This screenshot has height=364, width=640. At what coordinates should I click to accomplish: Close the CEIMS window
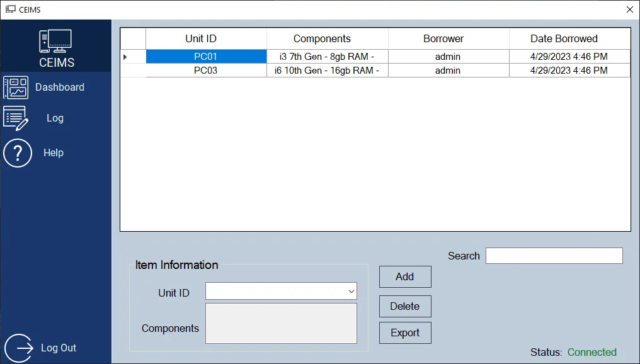(630, 9)
